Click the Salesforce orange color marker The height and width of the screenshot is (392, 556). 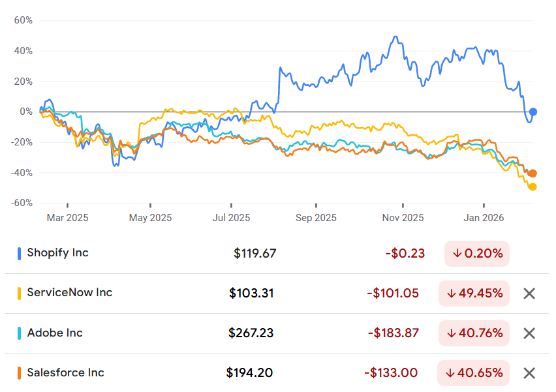pos(19,373)
